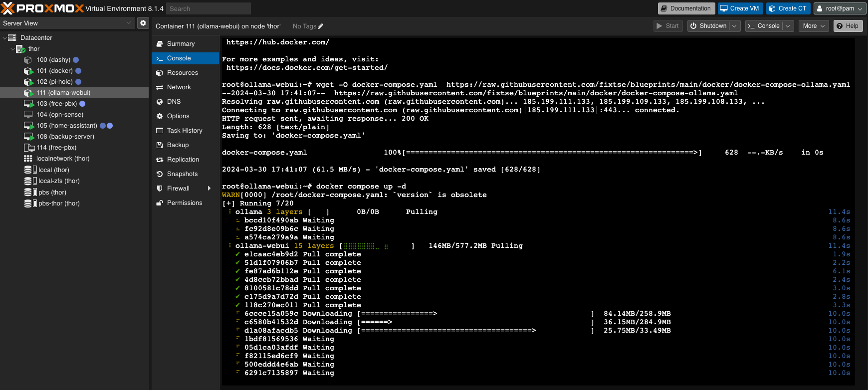Screen dimensions: 868x390
Task: Click the Proxmox logo icon
Action: [x=8, y=8]
